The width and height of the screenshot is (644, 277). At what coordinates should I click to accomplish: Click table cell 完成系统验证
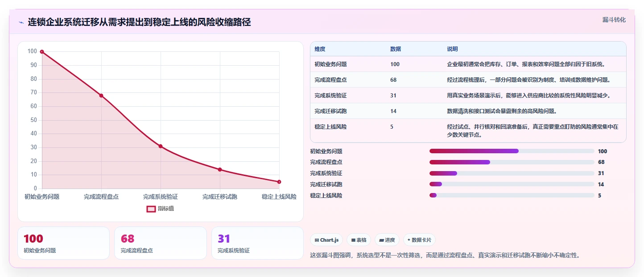(x=330, y=96)
